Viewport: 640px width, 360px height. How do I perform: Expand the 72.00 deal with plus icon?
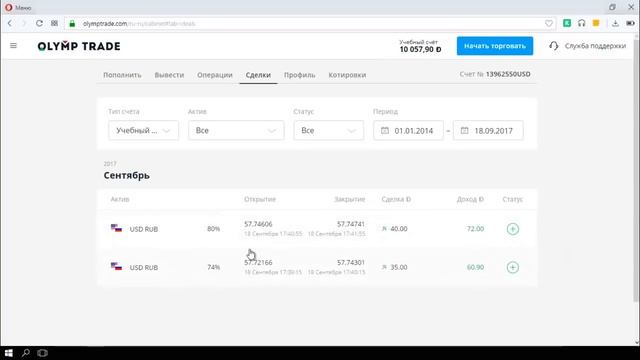pyautogui.click(x=513, y=229)
